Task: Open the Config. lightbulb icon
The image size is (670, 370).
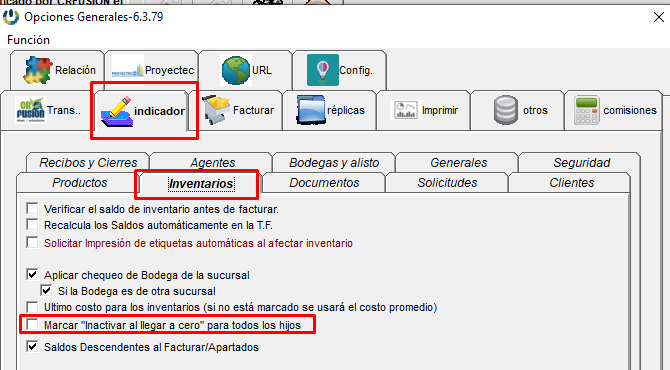Action: (x=323, y=70)
